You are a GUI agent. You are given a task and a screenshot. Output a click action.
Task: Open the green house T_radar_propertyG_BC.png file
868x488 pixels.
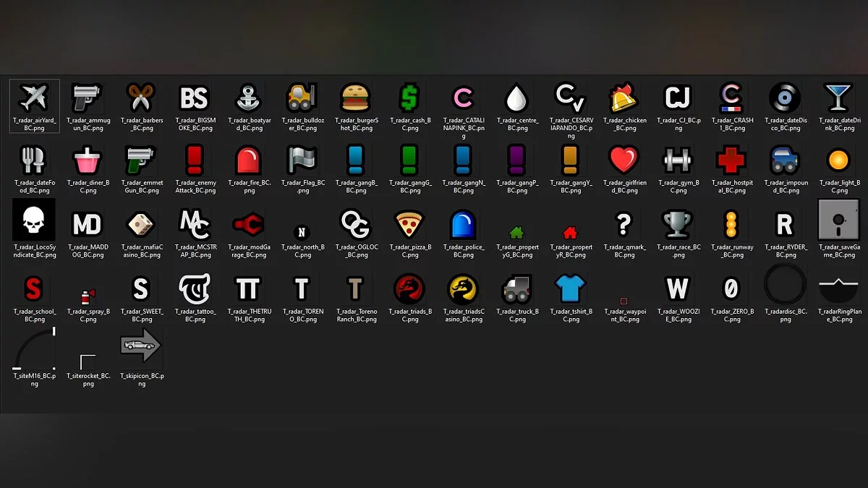coord(516,232)
